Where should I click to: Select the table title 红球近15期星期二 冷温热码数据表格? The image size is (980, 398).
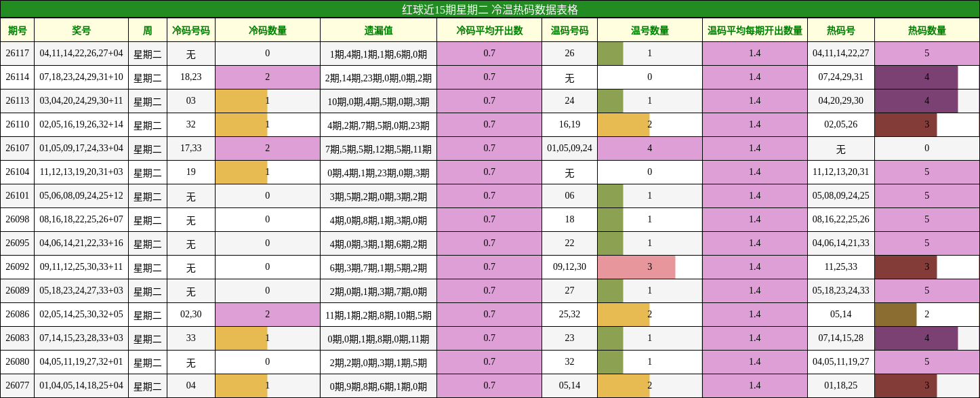click(490, 9)
